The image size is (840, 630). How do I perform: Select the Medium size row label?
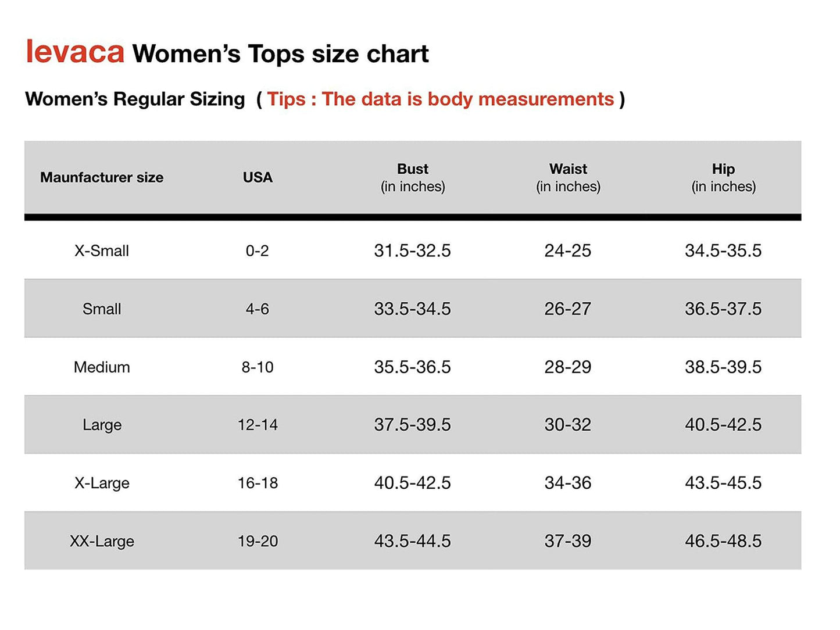[102, 367]
